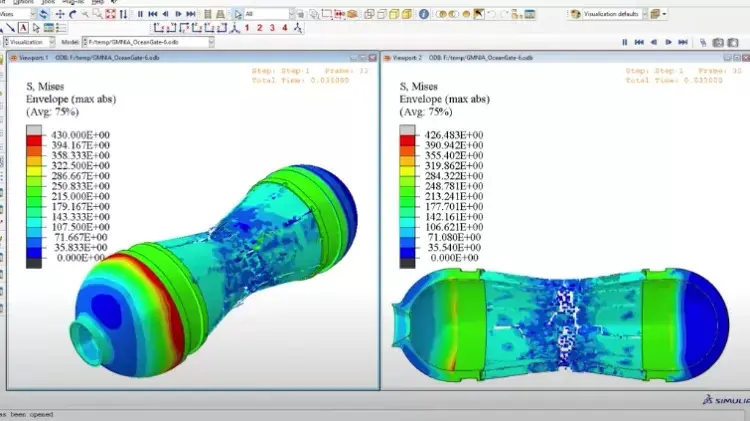The height and width of the screenshot is (421, 750).
Task: Open the selection filter 'All' dropdown
Action: (269, 14)
